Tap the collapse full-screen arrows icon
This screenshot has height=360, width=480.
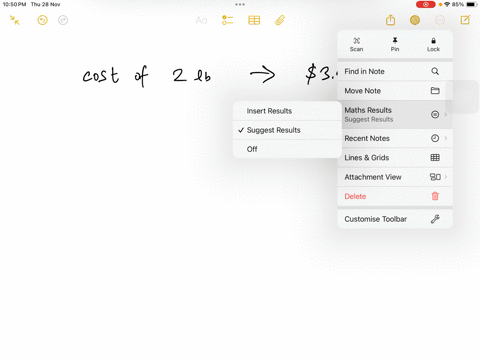15,20
